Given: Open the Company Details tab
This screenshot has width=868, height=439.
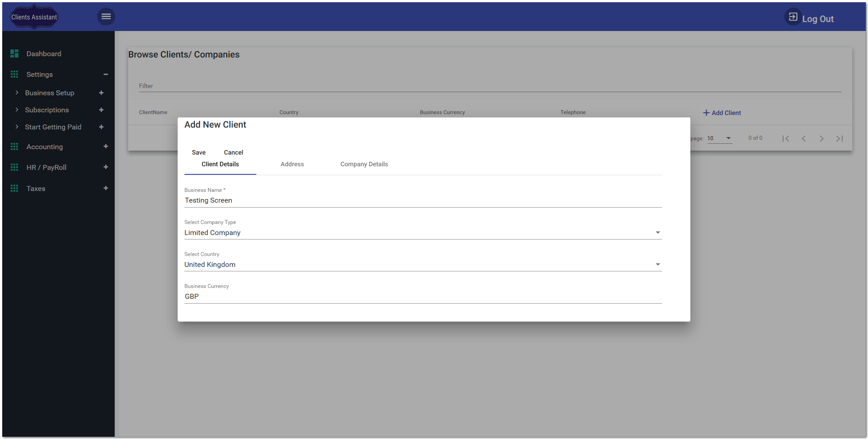Looking at the screenshot, I should [x=364, y=164].
